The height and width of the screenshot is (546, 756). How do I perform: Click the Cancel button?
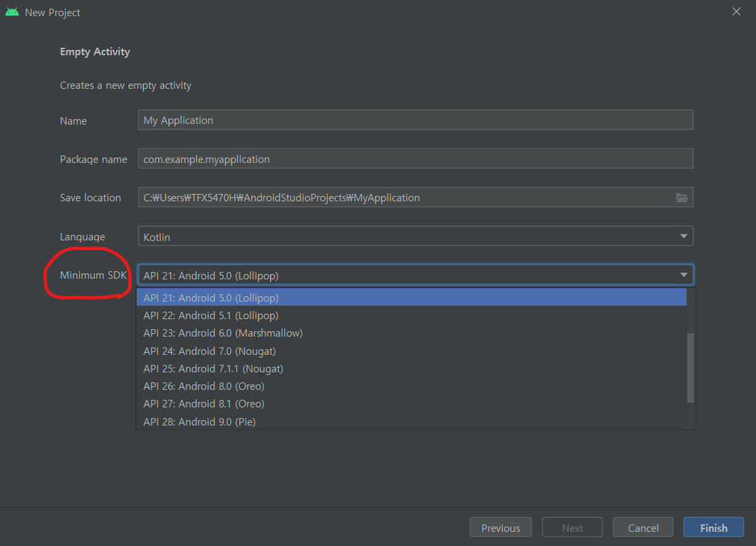click(x=643, y=528)
